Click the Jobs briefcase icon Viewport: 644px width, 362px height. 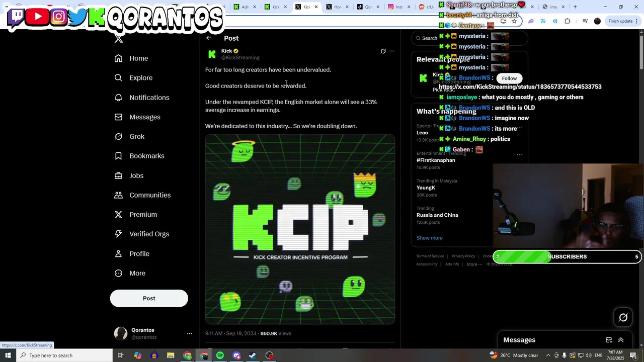tap(118, 175)
